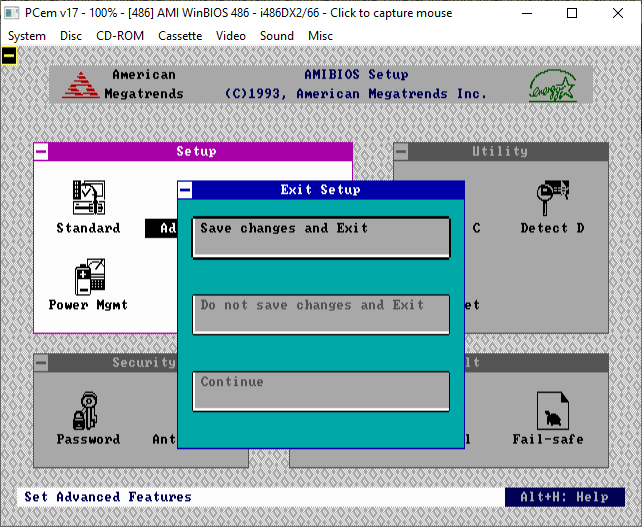This screenshot has height=527, width=642.
Task: Click the yellow system menu box icon
Action: point(9,56)
